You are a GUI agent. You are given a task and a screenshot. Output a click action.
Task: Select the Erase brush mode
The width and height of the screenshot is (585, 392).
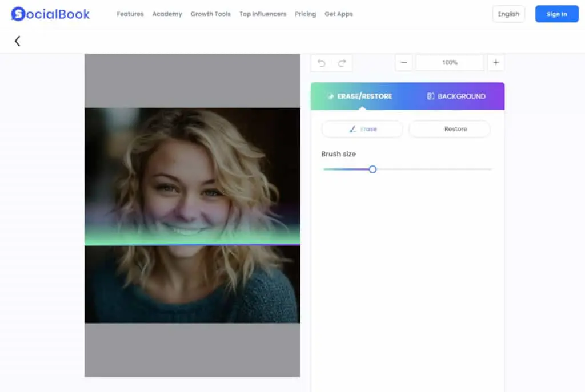[362, 129]
